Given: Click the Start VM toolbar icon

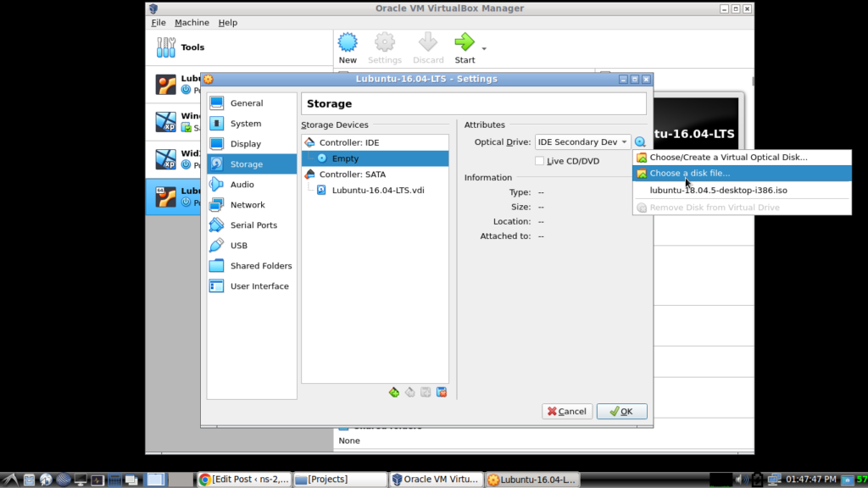Looking at the screenshot, I should [463, 42].
